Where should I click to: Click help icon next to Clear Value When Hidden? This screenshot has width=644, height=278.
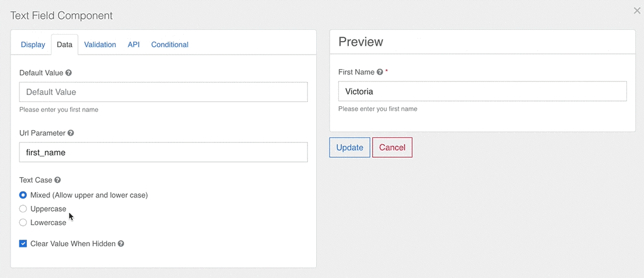[x=121, y=244]
